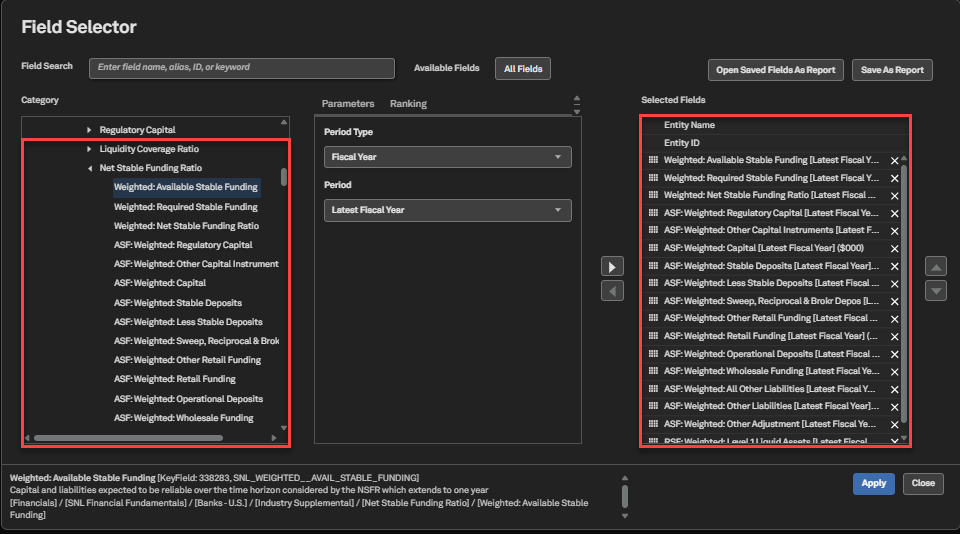
Task: Collapse the Net Stable Funding Ratio category
Action: (89, 168)
